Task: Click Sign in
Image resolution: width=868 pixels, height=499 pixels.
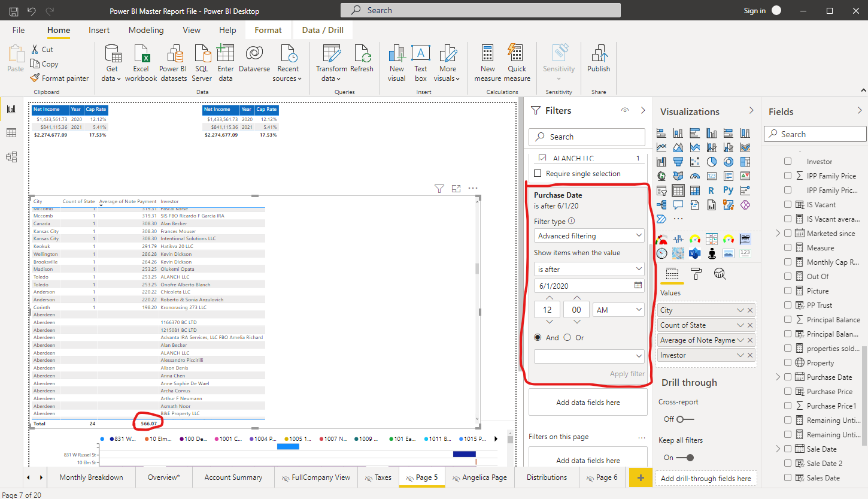Action: point(754,11)
